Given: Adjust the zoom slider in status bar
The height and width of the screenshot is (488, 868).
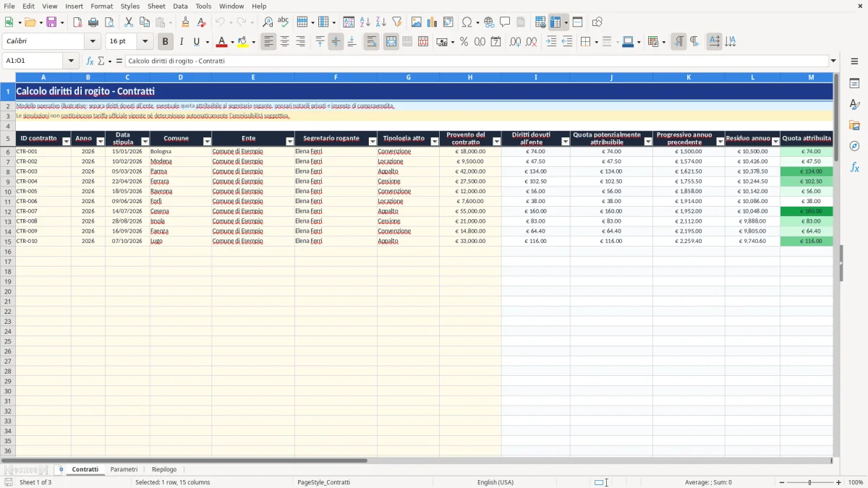Looking at the screenshot, I should point(809,482).
